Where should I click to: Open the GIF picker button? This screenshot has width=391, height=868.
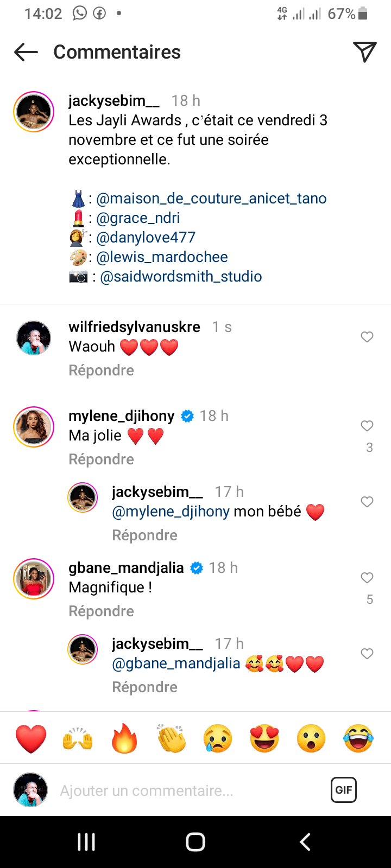click(x=344, y=790)
